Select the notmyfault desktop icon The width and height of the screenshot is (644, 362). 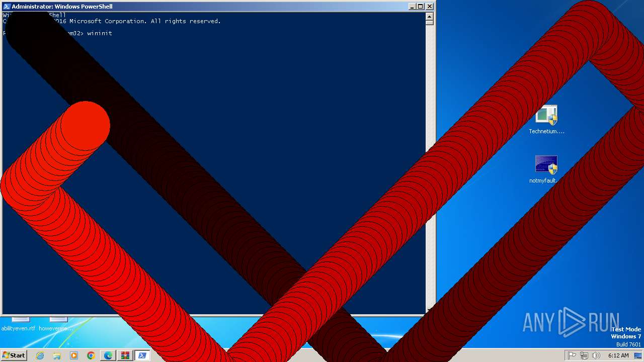click(x=546, y=169)
